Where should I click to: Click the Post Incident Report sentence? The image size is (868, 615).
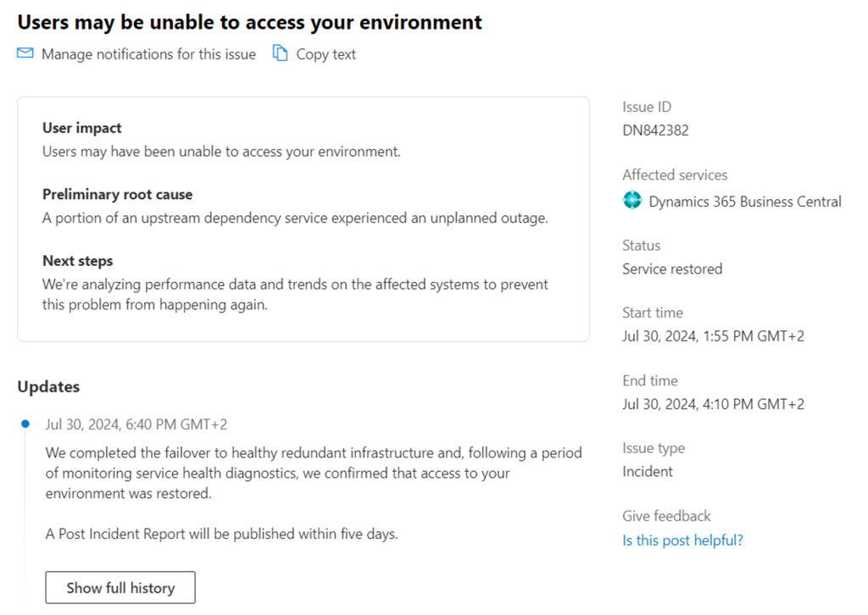click(222, 535)
